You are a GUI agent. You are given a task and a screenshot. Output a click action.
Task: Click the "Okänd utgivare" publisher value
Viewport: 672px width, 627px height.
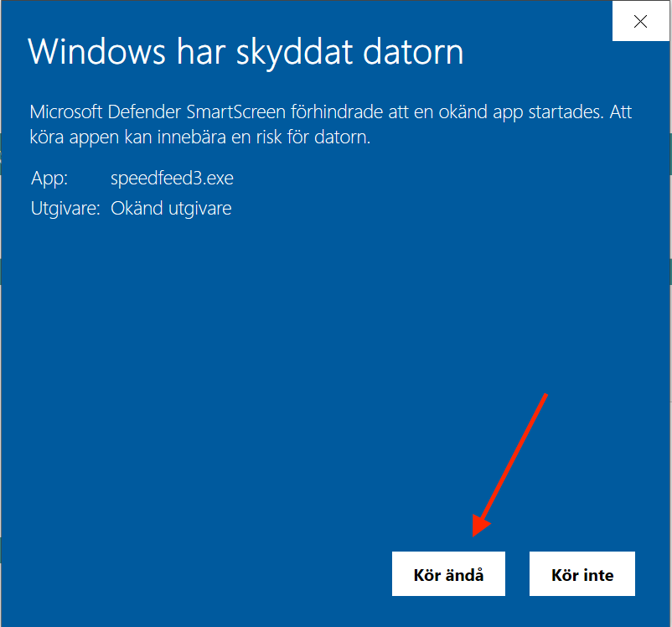click(171, 208)
